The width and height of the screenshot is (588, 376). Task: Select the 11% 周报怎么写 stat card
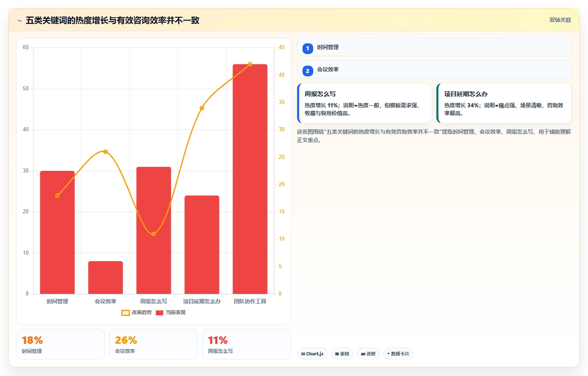[247, 344]
